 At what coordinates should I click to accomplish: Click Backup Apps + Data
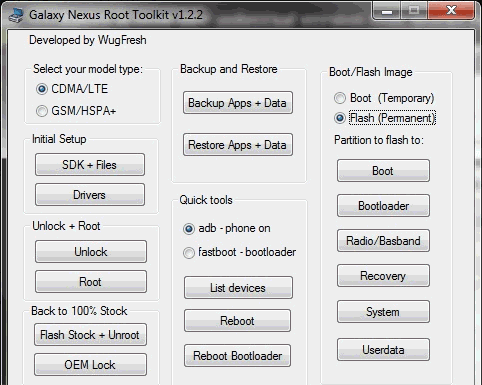(x=238, y=103)
